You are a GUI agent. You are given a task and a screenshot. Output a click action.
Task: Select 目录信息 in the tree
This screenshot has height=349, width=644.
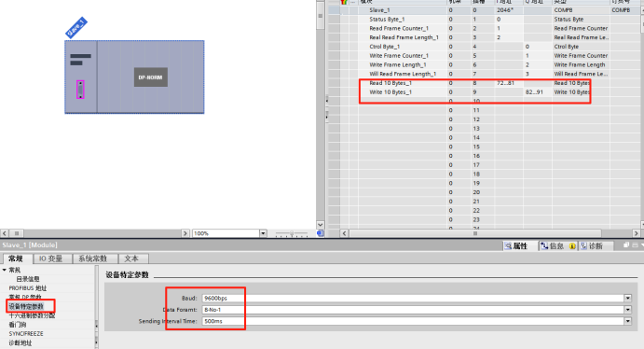coord(28,279)
